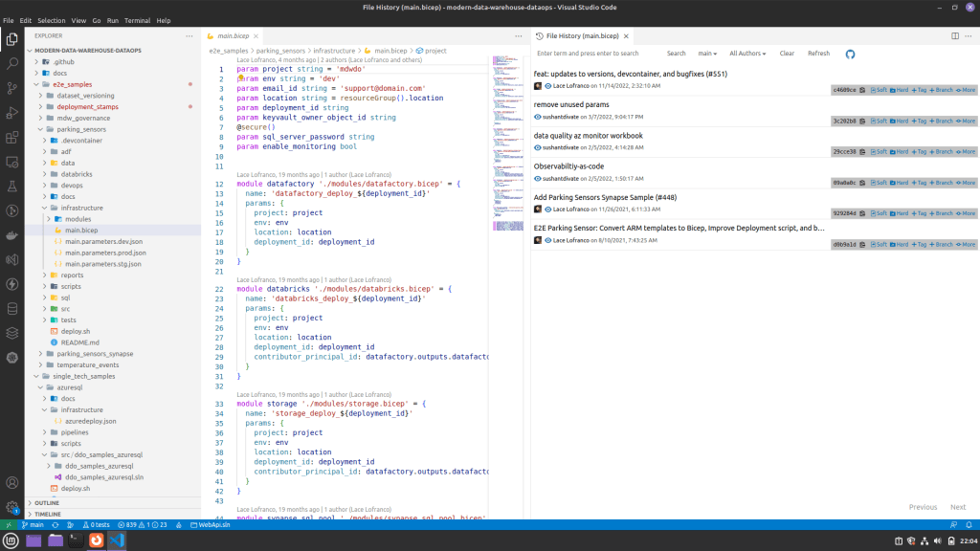Open the Docker view in activity bar
The height and width of the screenshot is (551, 980).
pos(12,235)
